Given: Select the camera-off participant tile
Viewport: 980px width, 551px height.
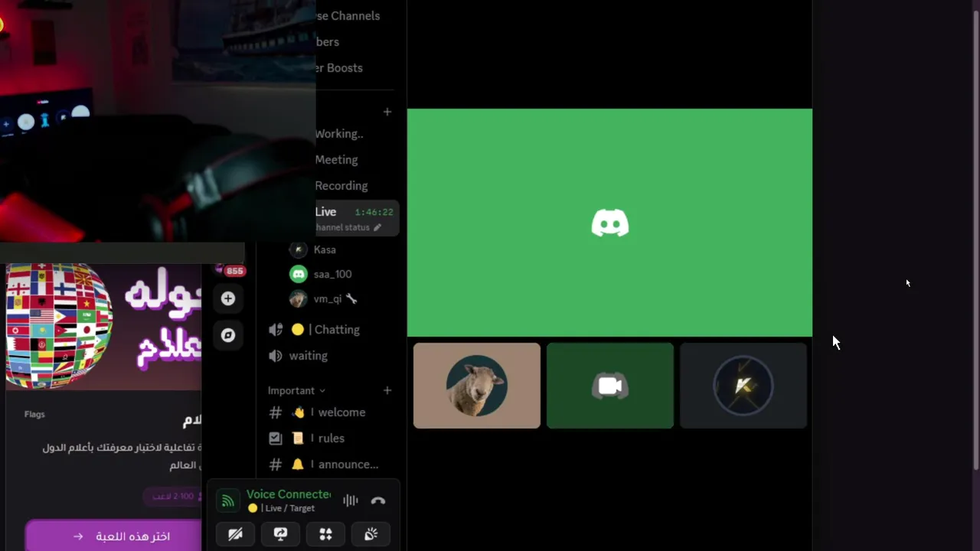Looking at the screenshot, I should tap(610, 386).
